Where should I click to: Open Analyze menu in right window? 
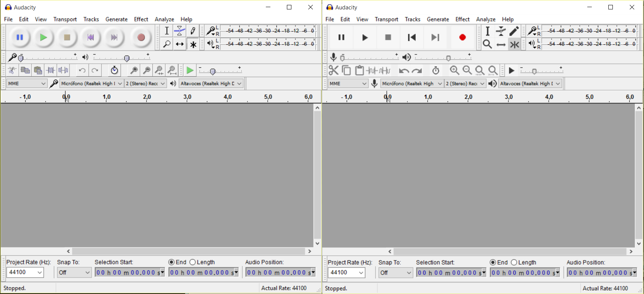coord(486,19)
